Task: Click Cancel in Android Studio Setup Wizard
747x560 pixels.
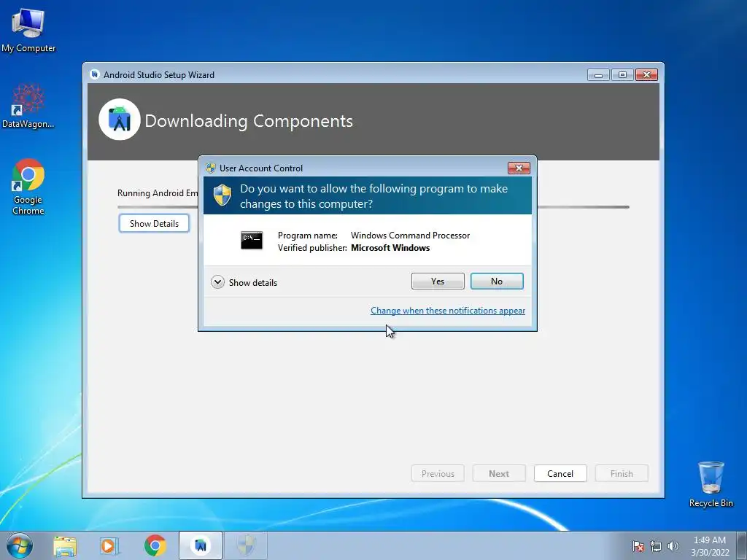Action: pyautogui.click(x=560, y=474)
